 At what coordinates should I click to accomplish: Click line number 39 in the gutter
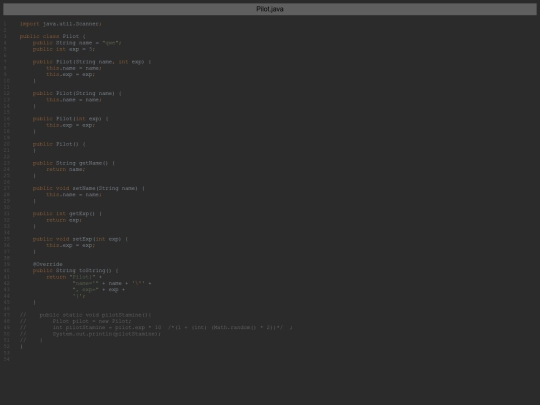pos(7,264)
